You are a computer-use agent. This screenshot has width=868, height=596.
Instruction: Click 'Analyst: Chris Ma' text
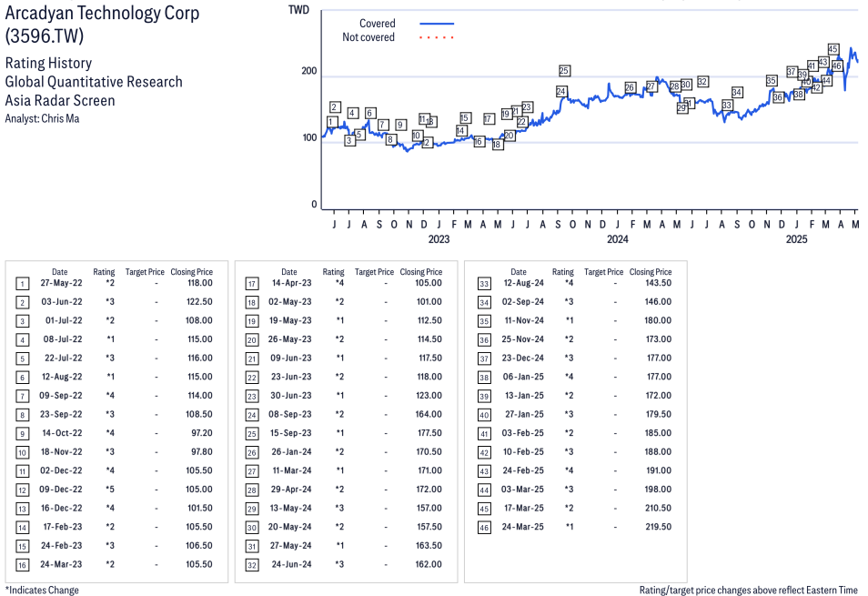pos(42,118)
